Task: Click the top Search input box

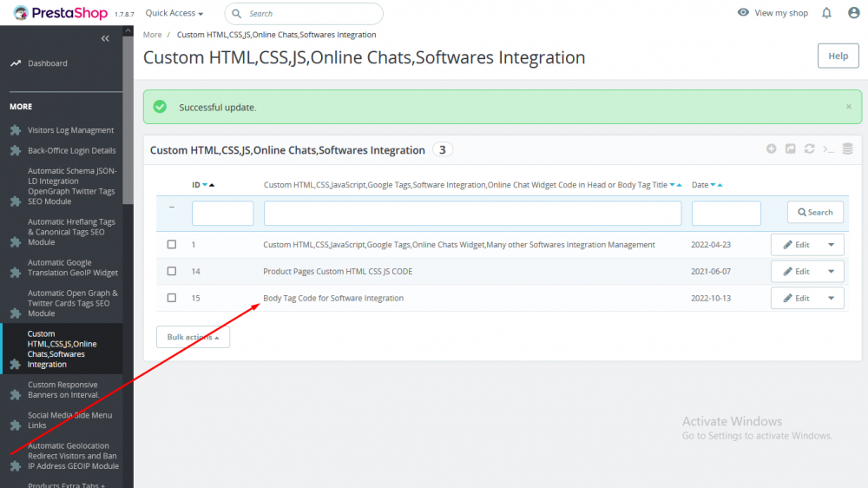Action: click(x=303, y=13)
